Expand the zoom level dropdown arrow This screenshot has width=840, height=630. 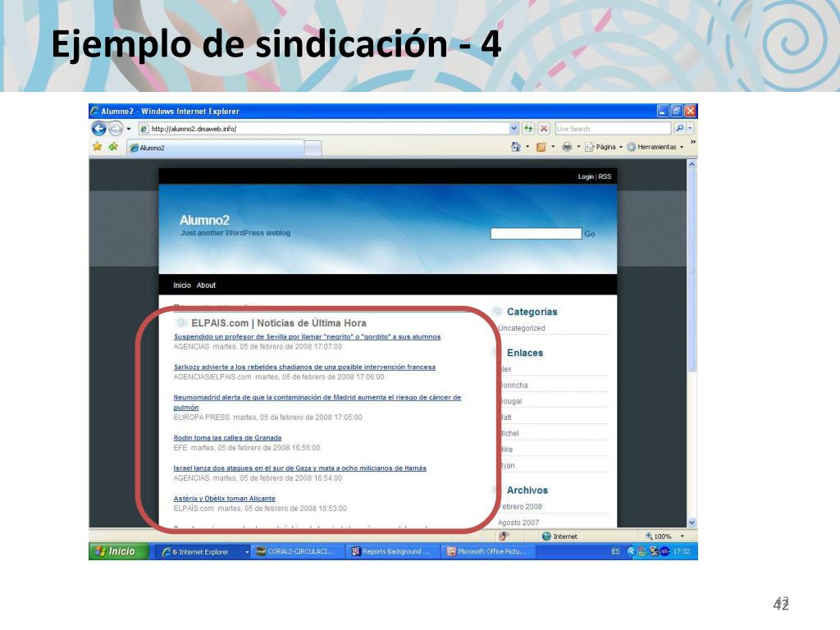[x=682, y=536]
